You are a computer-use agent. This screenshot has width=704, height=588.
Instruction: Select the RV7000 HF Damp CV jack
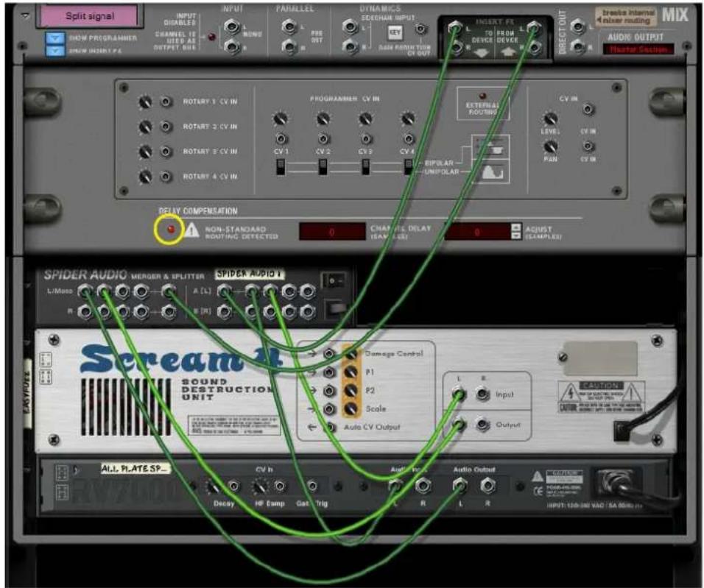pyautogui.click(x=280, y=486)
